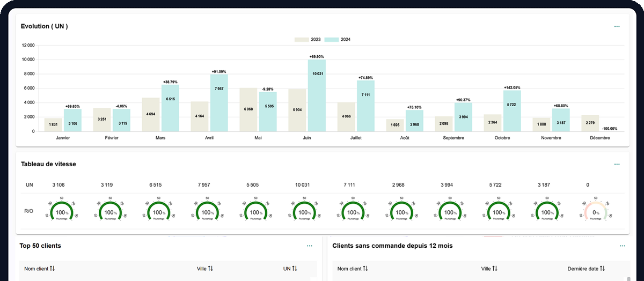Click the Octobre 2024 bar showing 5 722

[x=512, y=111]
